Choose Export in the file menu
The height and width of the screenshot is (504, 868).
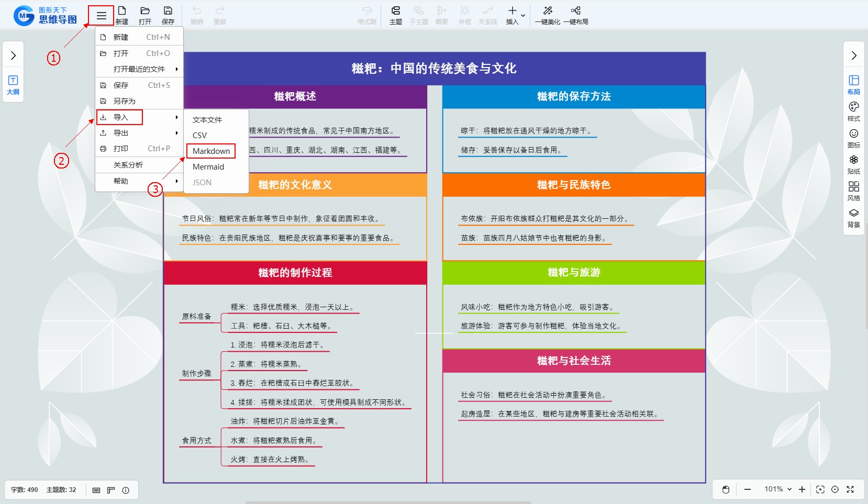[121, 133]
